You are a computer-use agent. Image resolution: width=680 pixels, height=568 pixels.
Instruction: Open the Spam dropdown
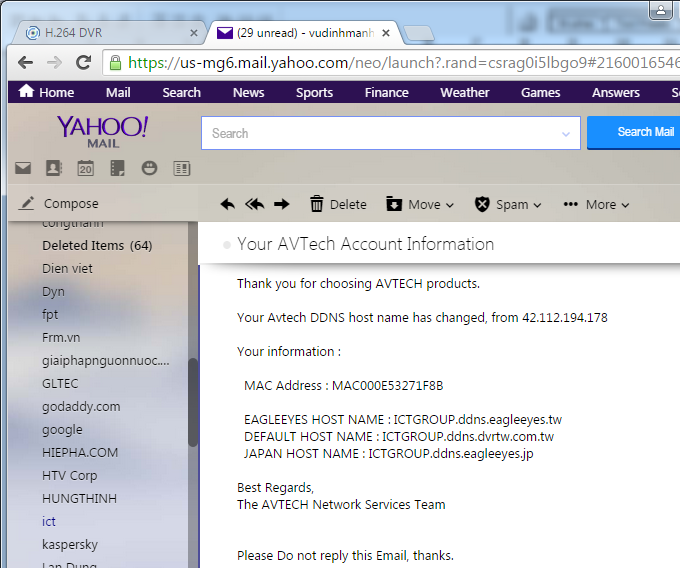[x=508, y=204]
